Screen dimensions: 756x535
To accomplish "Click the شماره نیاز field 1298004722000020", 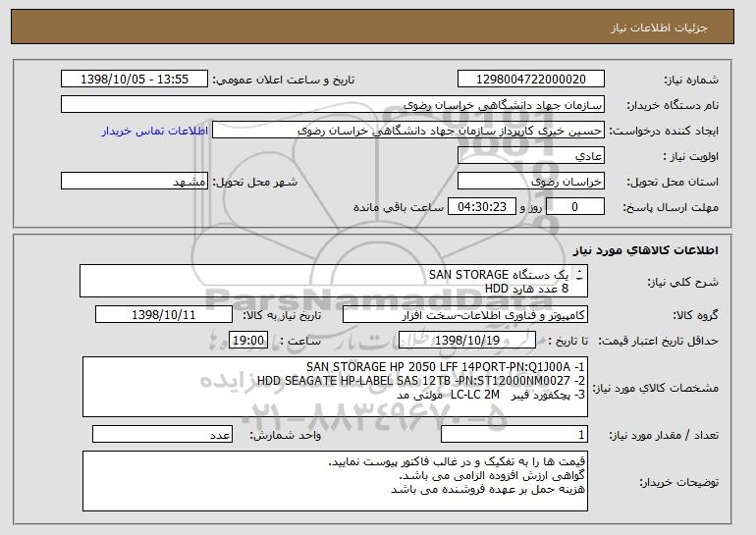I will (x=531, y=80).
